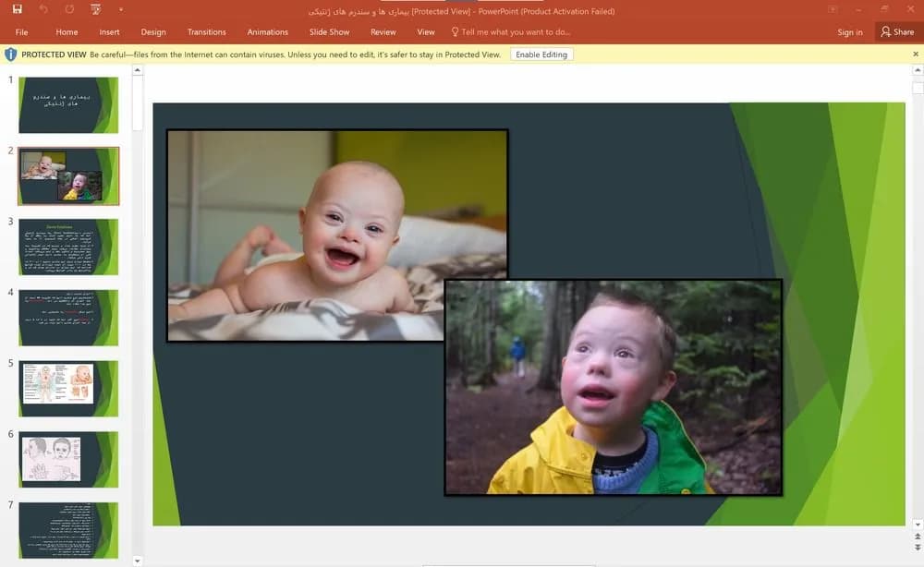Open the Insert ribbon tab

click(109, 32)
